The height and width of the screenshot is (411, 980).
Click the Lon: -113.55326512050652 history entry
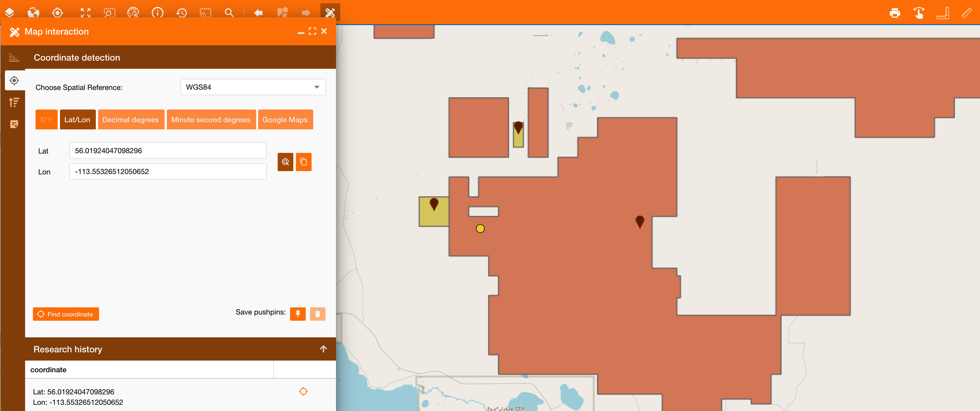coord(78,402)
